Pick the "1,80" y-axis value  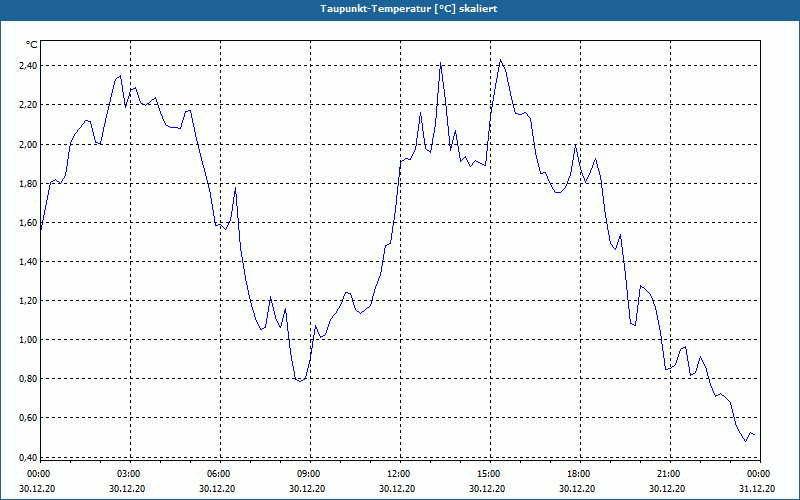(29, 184)
